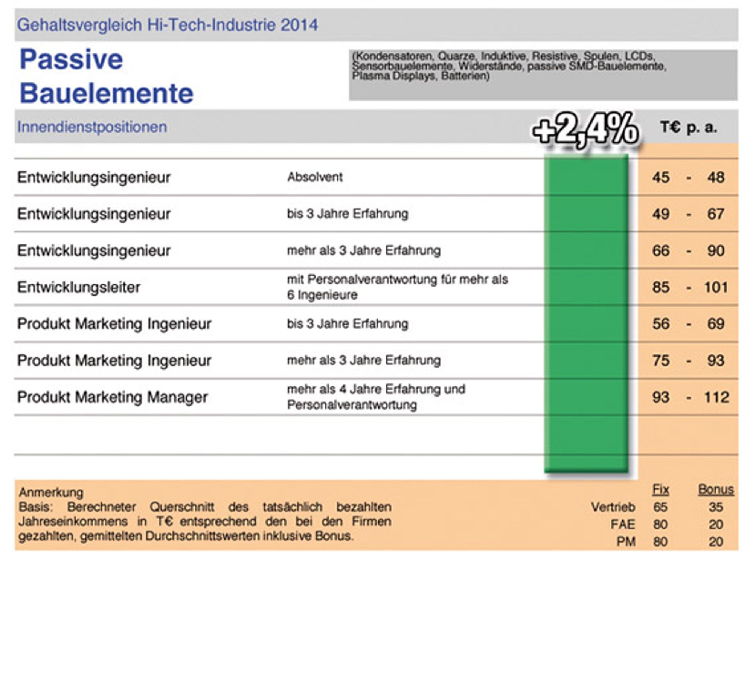Click the salary value '101'

click(716, 288)
